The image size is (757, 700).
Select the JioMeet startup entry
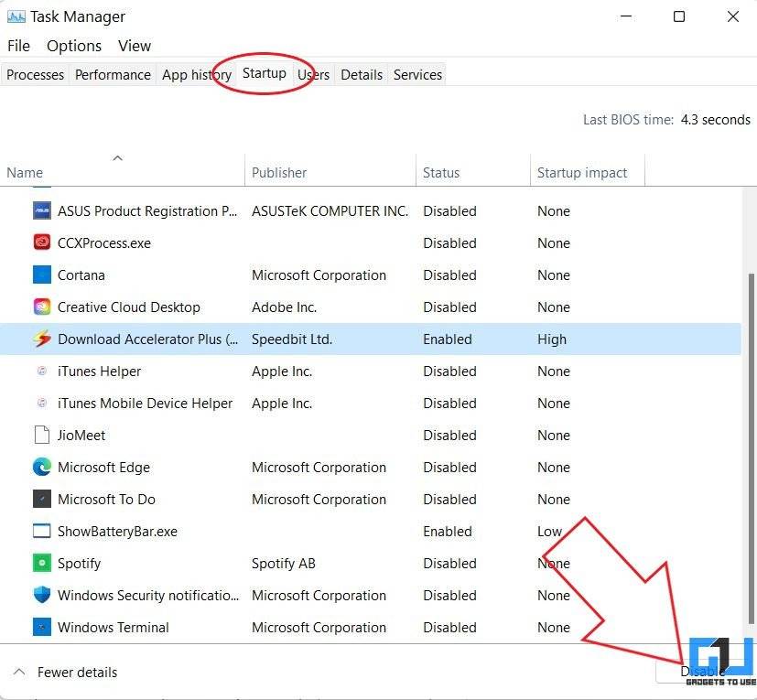click(81, 436)
